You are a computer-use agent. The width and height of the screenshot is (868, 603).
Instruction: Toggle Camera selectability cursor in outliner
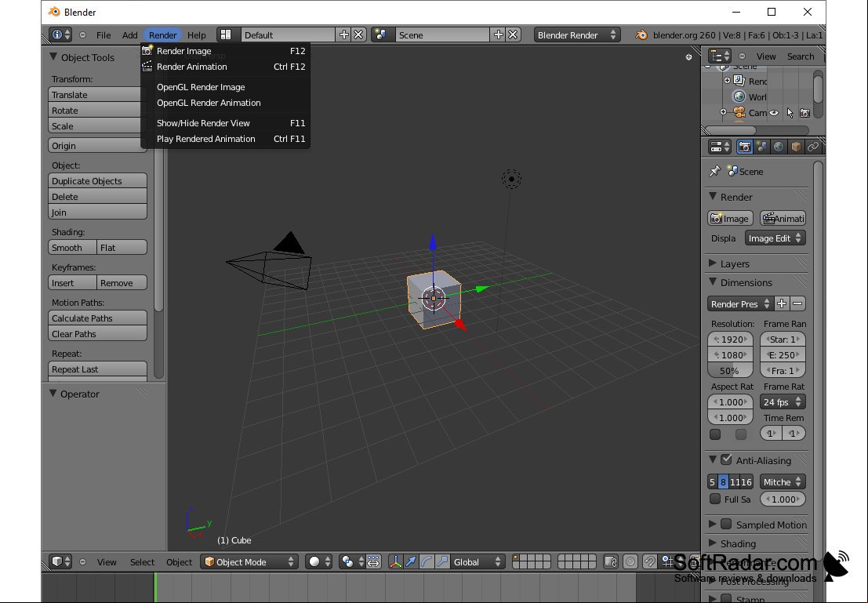click(x=790, y=113)
